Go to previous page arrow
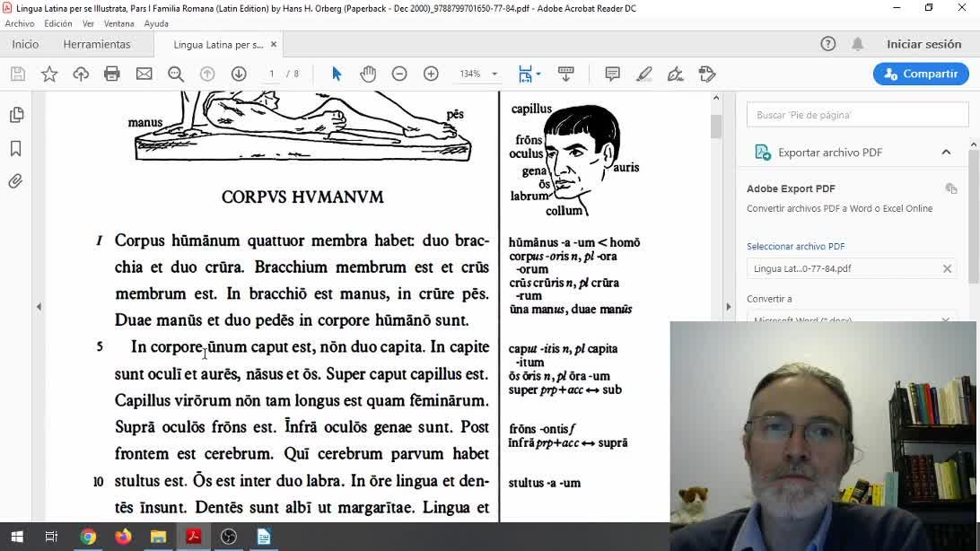980x551 pixels. pyautogui.click(x=207, y=74)
